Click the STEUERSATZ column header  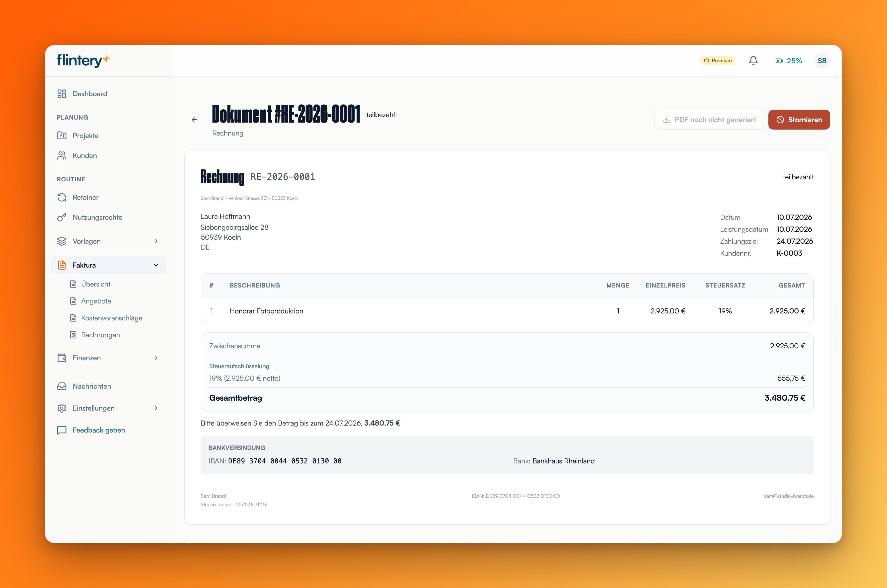[725, 285]
